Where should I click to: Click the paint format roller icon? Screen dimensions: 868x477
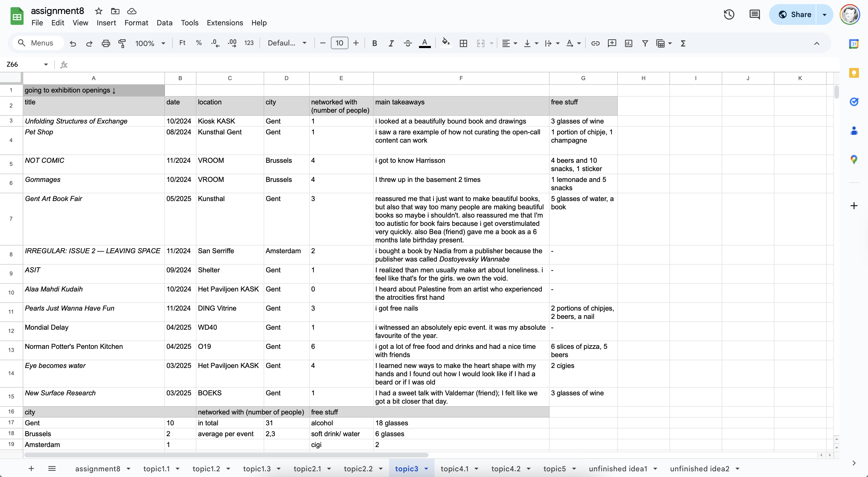(122, 43)
